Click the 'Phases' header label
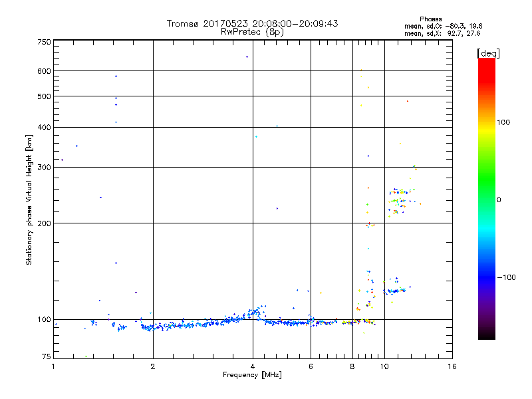Image resolution: width=532 pixels, height=399 pixels. point(430,19)
